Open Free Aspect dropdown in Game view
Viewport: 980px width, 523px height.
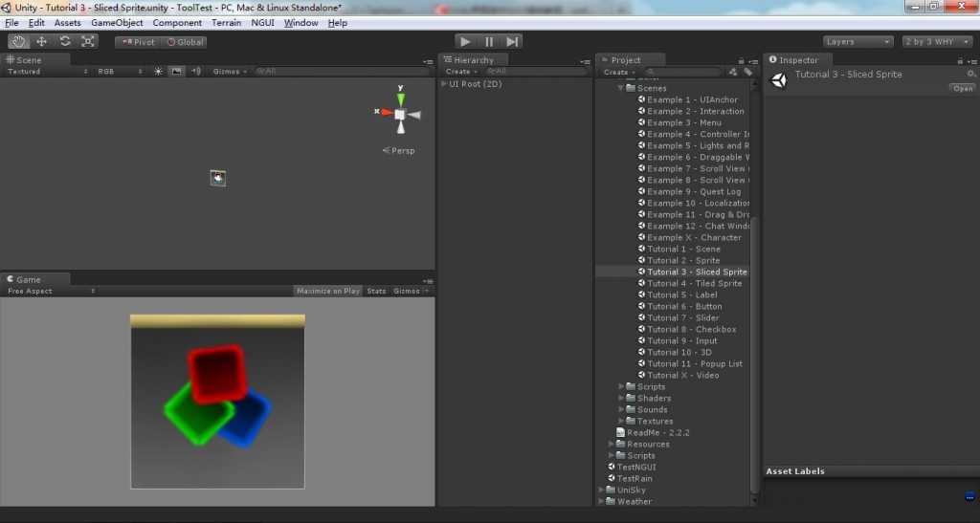pos(51,292)
